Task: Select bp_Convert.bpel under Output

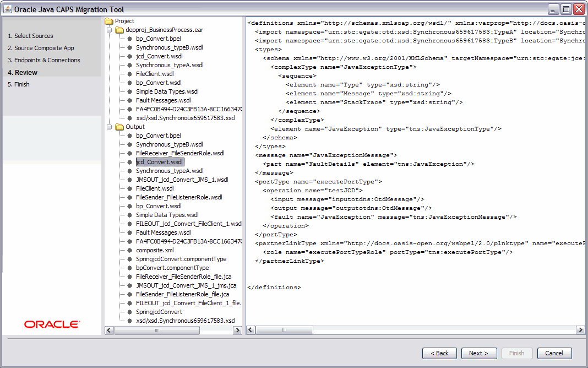Action: tap(158, 136)
